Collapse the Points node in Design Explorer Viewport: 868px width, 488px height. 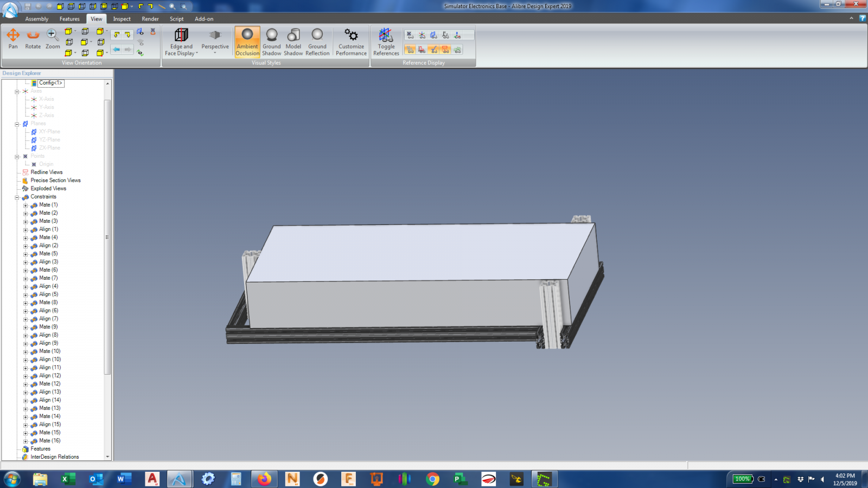(17, 157)
